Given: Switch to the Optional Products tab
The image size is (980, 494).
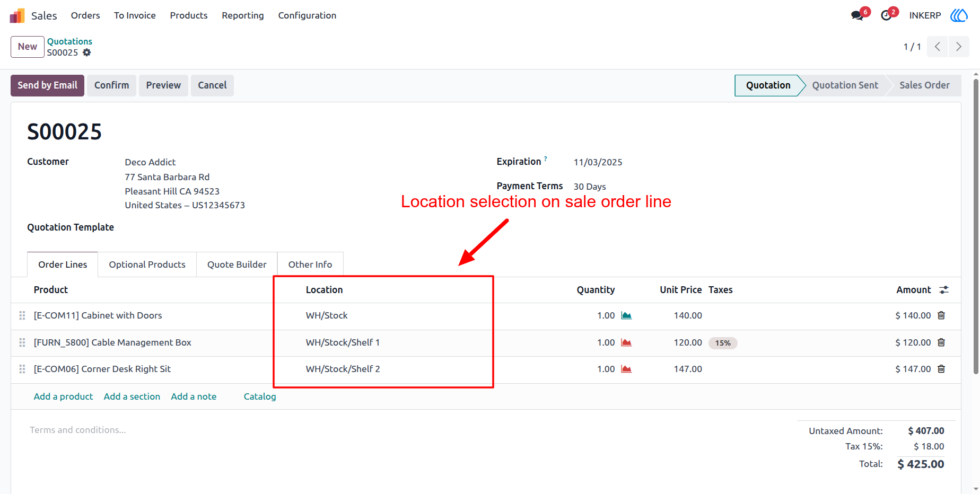Looking at the screenshot, I should click(147, 264).
